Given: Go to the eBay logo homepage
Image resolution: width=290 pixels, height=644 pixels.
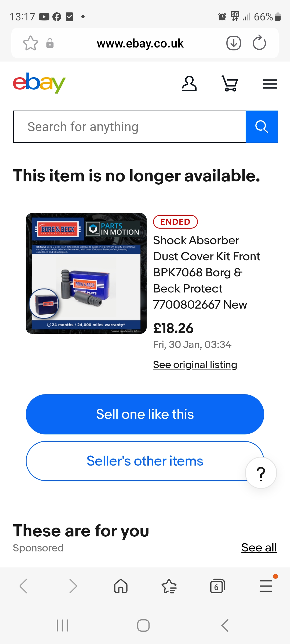Looking at the screenshot, I should [x=39, y=83].
